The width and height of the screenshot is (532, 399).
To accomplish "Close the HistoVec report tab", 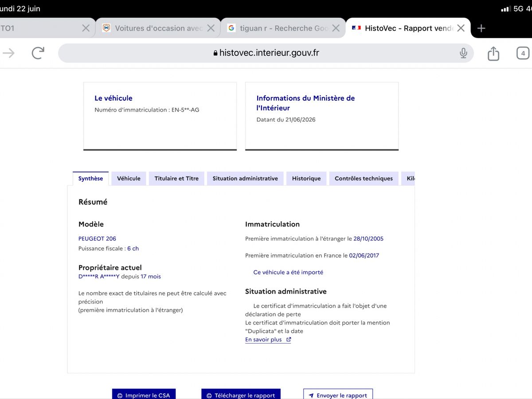I will click(461, 28).
